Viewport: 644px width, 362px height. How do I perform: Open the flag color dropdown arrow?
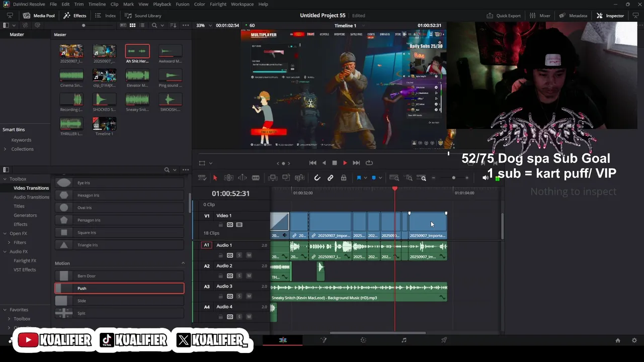pyautogui.click(x=365, y=178)
